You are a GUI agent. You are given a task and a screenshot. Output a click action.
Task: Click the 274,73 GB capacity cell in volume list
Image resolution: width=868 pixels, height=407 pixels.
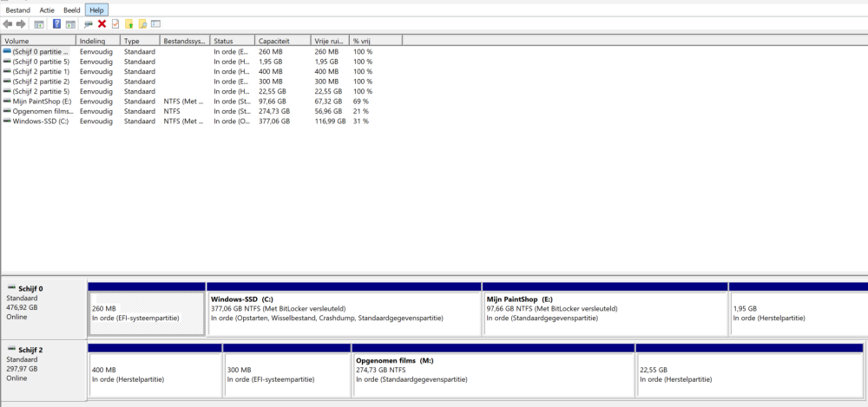(274, 111)
